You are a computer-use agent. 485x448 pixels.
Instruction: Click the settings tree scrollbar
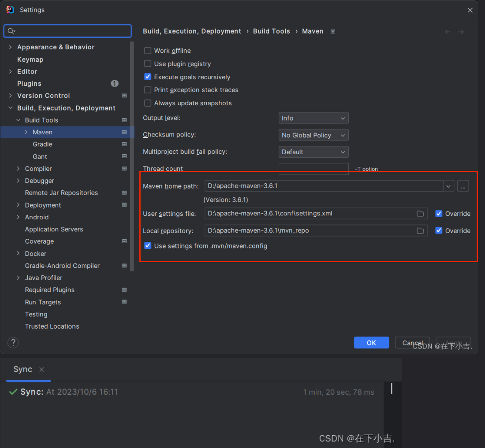pos(132,156)
